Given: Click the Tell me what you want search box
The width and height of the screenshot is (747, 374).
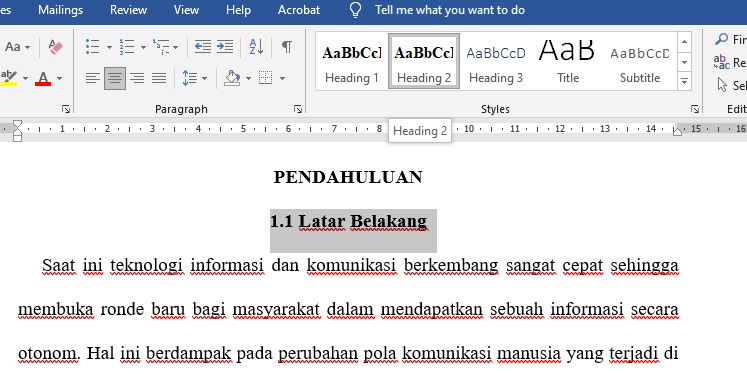Looking at the screenshot, I should click(450, 10).
